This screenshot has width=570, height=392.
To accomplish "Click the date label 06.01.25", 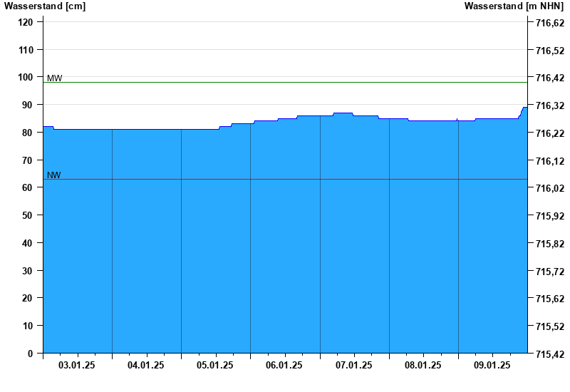I will (284, 365).
